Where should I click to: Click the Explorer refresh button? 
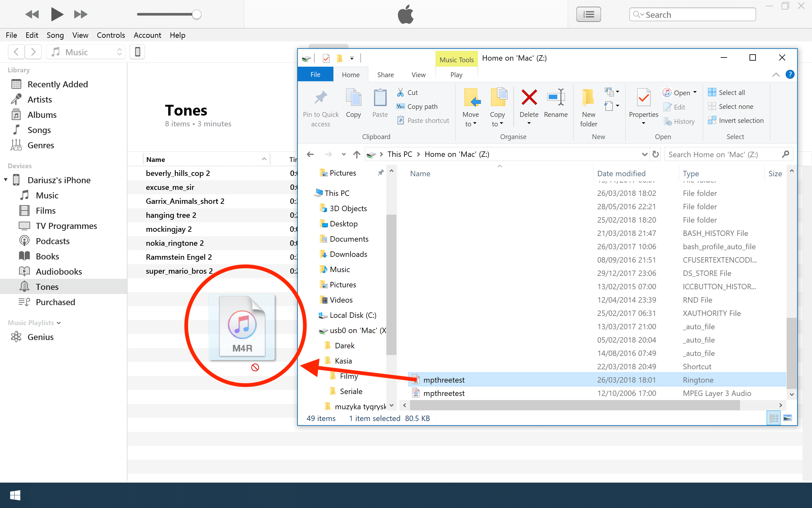655,154
